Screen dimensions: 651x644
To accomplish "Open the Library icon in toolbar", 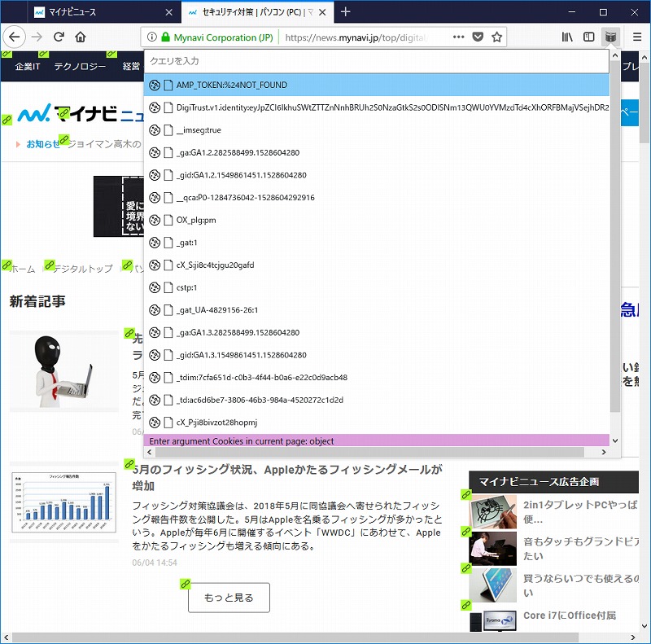I will (566, 37).
